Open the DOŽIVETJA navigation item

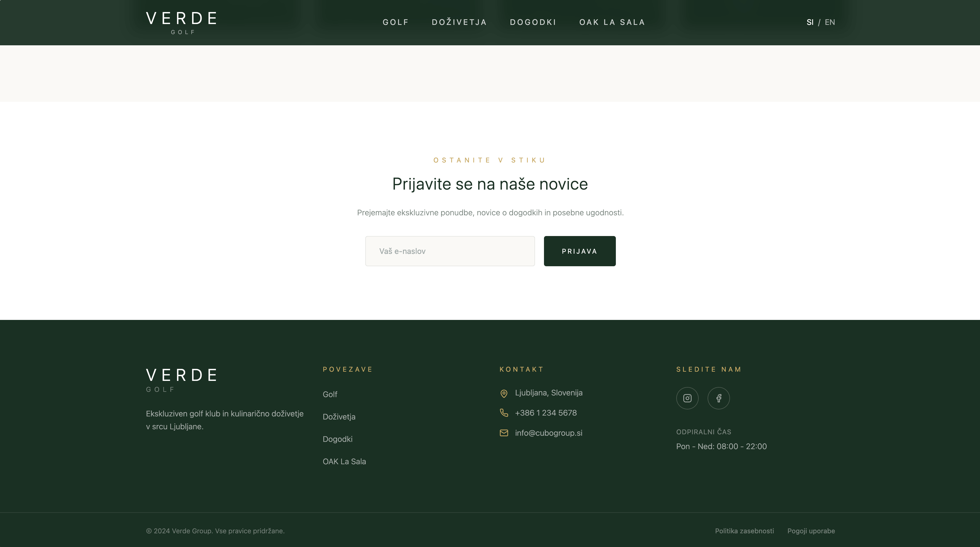click(x=459, y=22)
